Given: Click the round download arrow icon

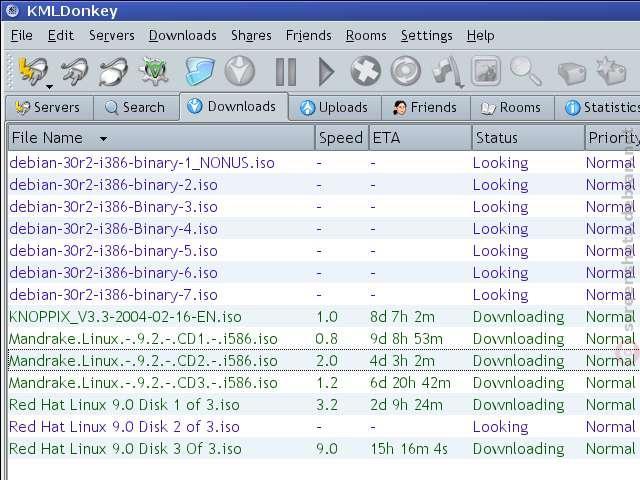Looking at the screenshot, I should [x=240, y=71].
